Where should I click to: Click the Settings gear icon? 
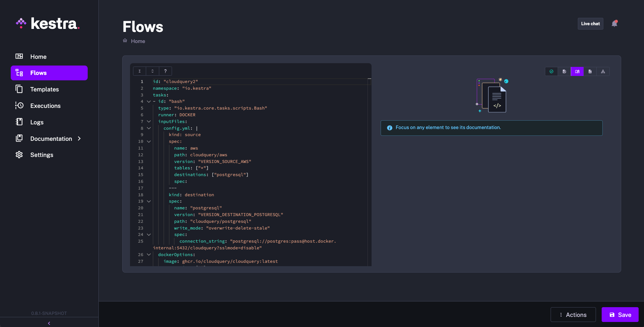coord(19,155)
